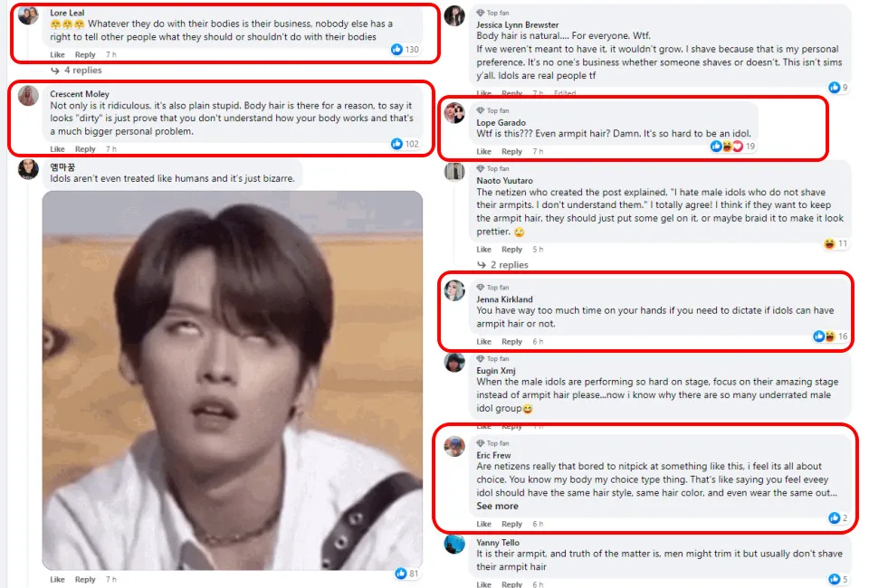The image size is (869, 588).
Task: Click the like reaction icon showing 102 on Crescent Moley's comment
Action: click(x=396, y=144)
